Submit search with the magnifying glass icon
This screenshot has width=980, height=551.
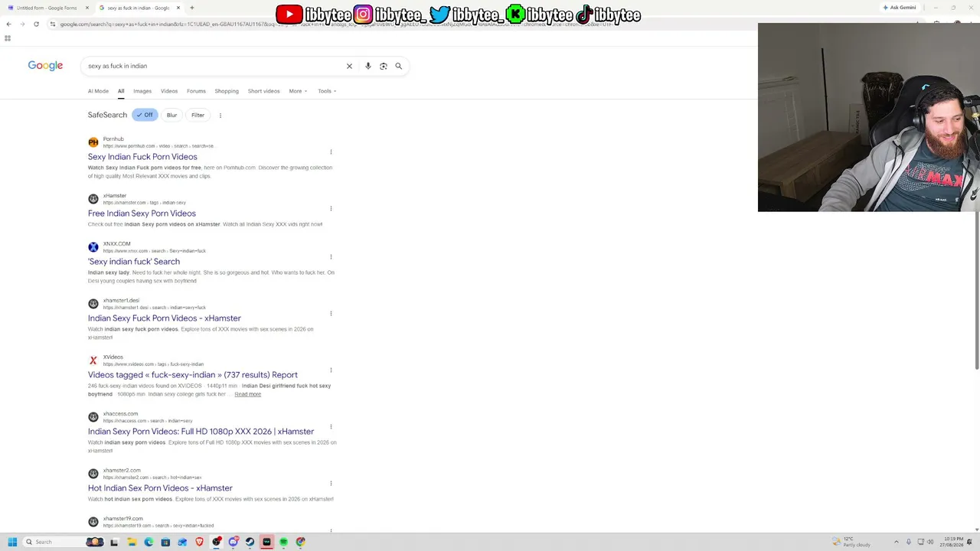click(x=398, y=66)
